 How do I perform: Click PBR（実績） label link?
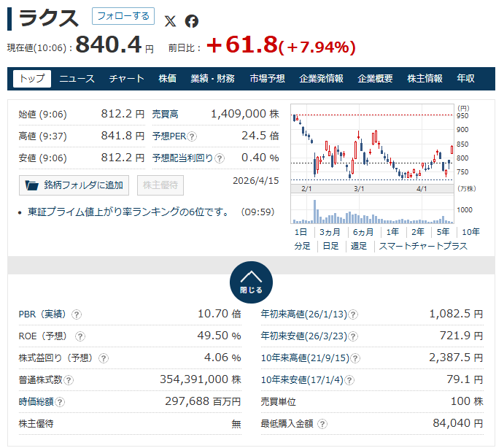click(42, 314)
